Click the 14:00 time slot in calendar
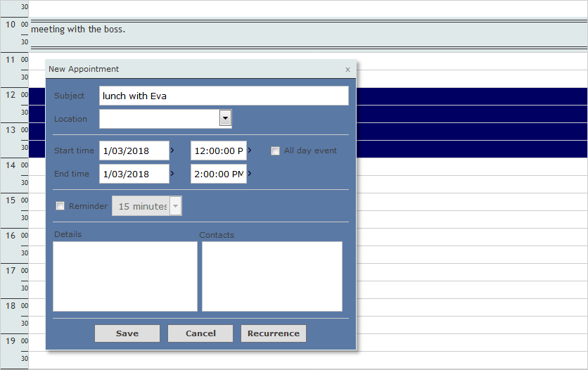 pos(471,166)
